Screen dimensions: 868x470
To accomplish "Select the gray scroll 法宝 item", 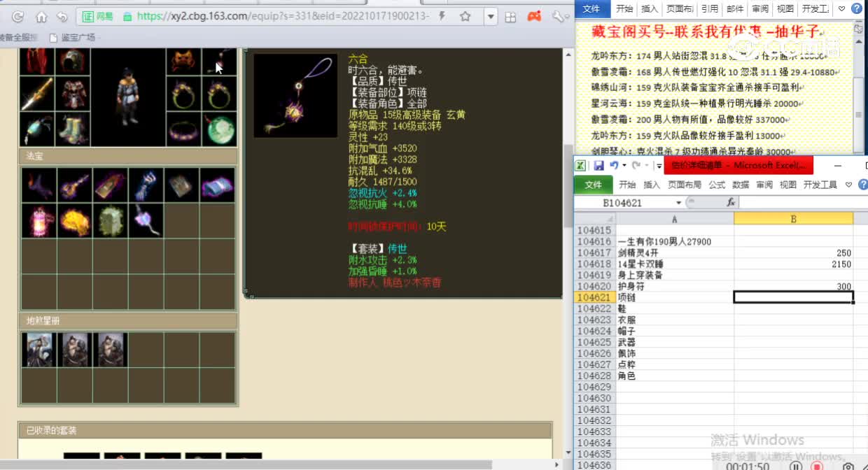I will click(x=181, y=185).
